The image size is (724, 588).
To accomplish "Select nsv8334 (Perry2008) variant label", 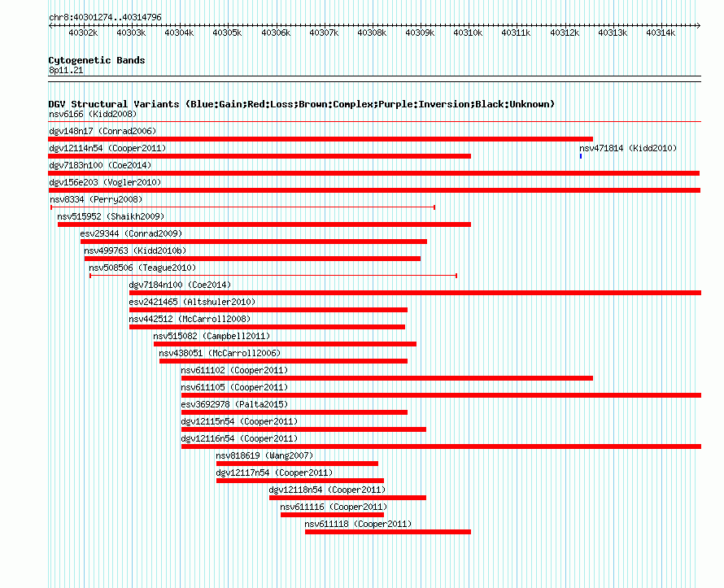I will point(96,199).
